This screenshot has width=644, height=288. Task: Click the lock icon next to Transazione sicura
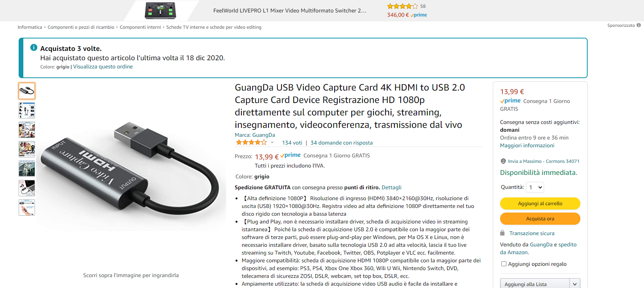pyautogui.click(x=503, y=233)
